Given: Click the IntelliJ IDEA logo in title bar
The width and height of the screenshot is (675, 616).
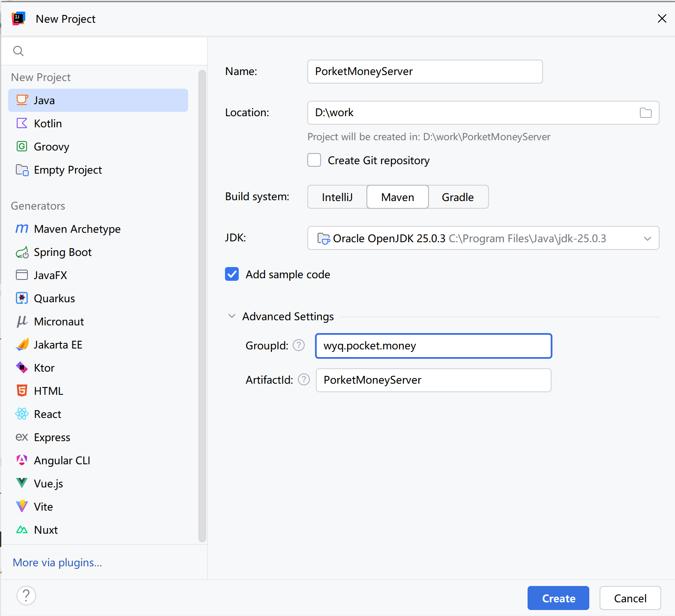Looking at the screenshot, I should [18, 19].
